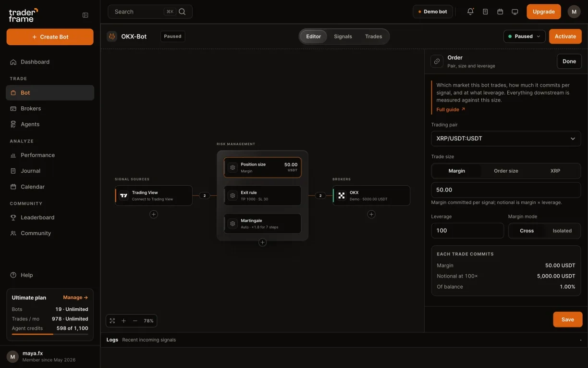Open Agents in the sidebar
This screenshot has width=588, height=368.
pos(50,124)
